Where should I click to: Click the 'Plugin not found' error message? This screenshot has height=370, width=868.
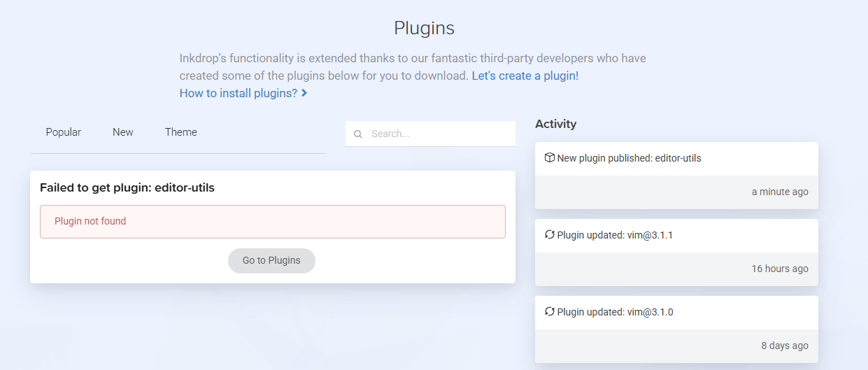pos(90,221)
